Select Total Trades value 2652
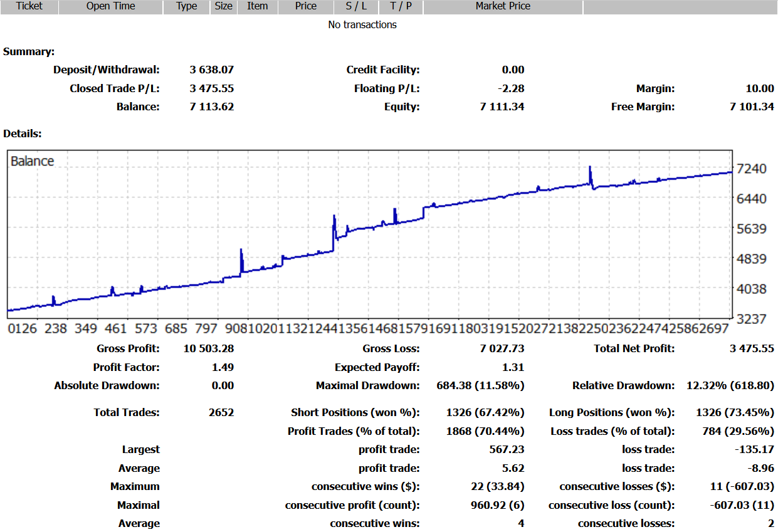778x532 pixels. pos(221,412)
